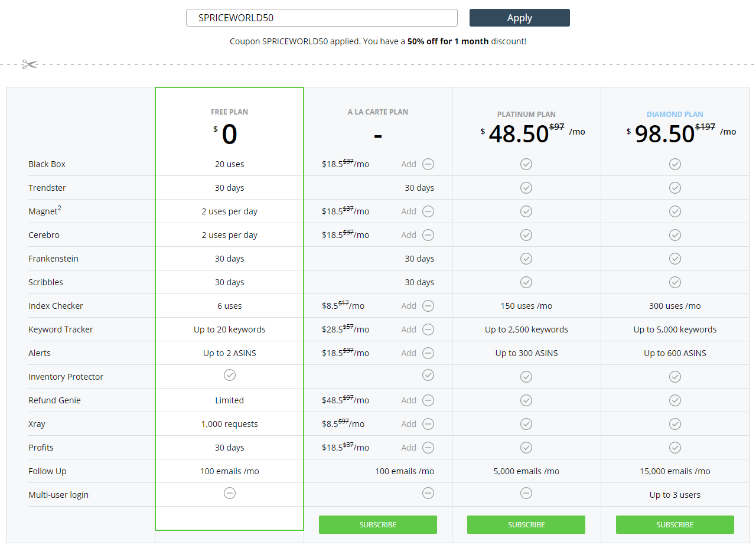Click 'Add' text in Black Box row

pyautogui.click(x=409, y=164)
